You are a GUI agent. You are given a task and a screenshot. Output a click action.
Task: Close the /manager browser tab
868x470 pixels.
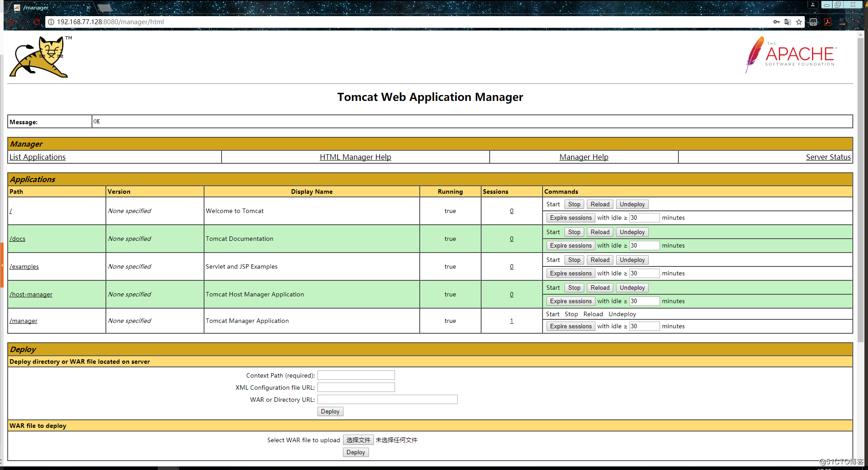tap(88, 8)
